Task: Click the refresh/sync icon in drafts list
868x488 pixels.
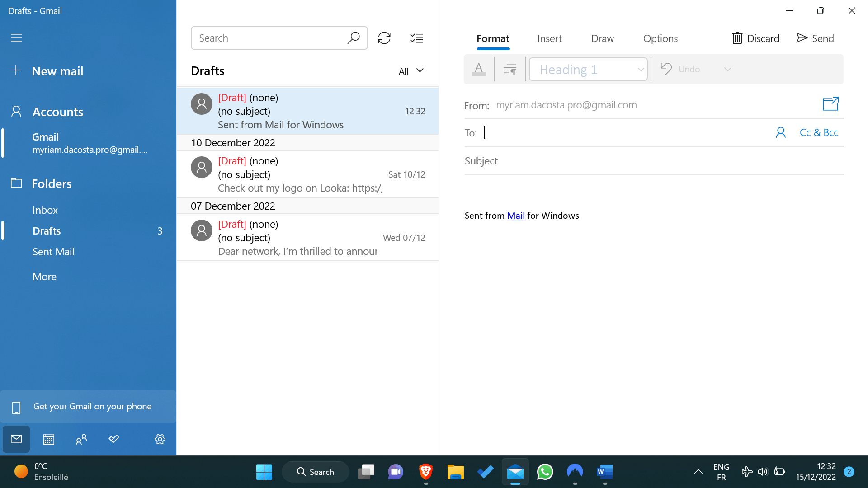Action: [385, 37]
